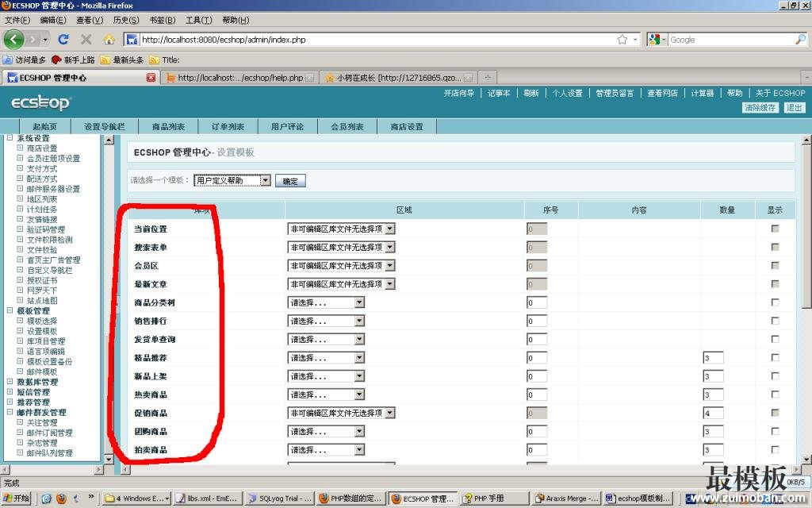Click the bookmark star in the address bar
This screenshot has height=508, width=812.
[x=622, y=40]
